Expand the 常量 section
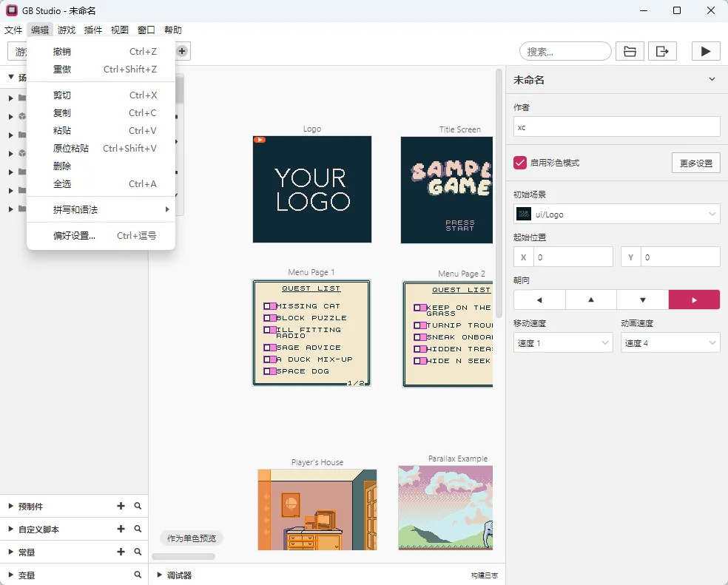This screenshot has height=585, width=728. [10, 551]
